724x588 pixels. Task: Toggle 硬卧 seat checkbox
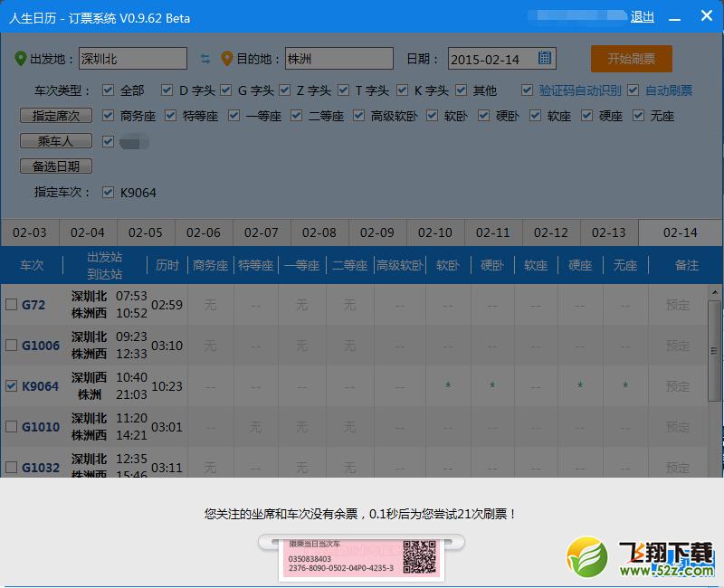(x=483, y=116)
